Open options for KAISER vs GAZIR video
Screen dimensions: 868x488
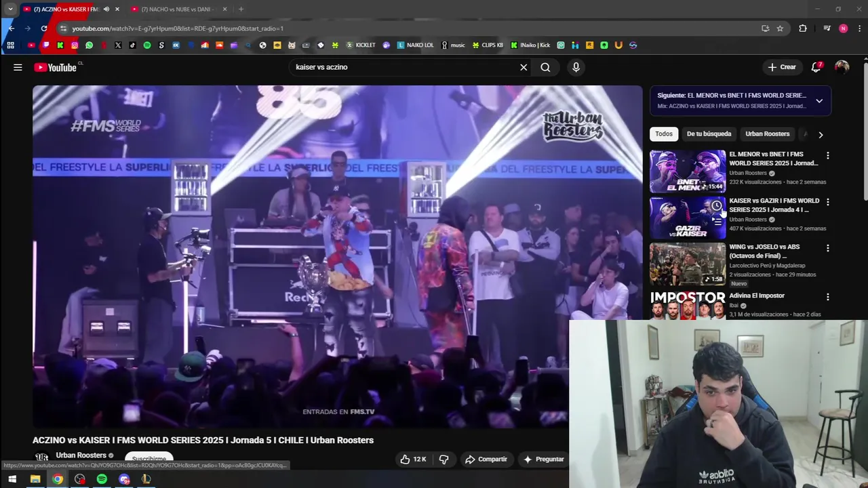click(827, 202)
